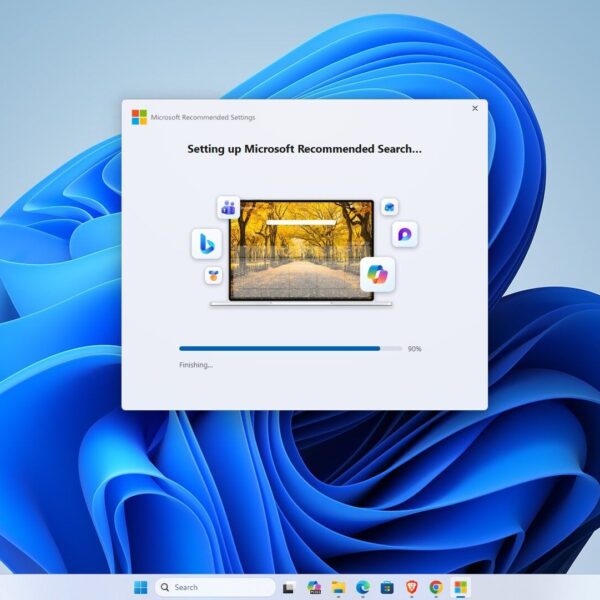Screen dimensions: 600x600
Task: Click the taskbar Search box
Action: [x=215, y=587]
